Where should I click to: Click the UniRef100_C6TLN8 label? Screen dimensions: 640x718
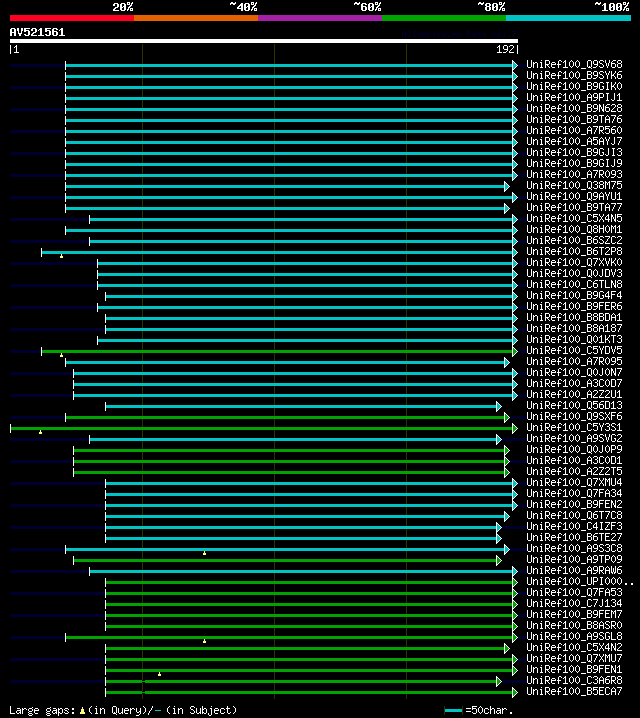click(574, 284)
